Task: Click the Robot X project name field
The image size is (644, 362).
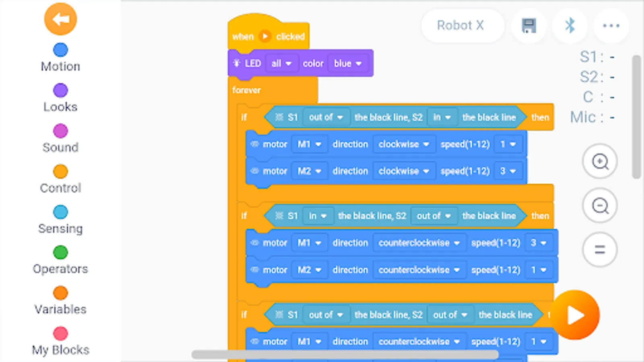Action: [462, 26]
